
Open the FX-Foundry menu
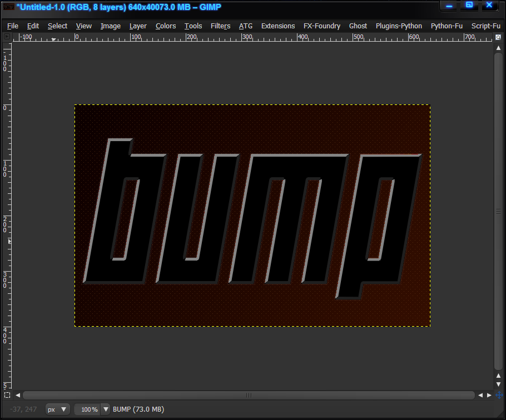(321, 26)
